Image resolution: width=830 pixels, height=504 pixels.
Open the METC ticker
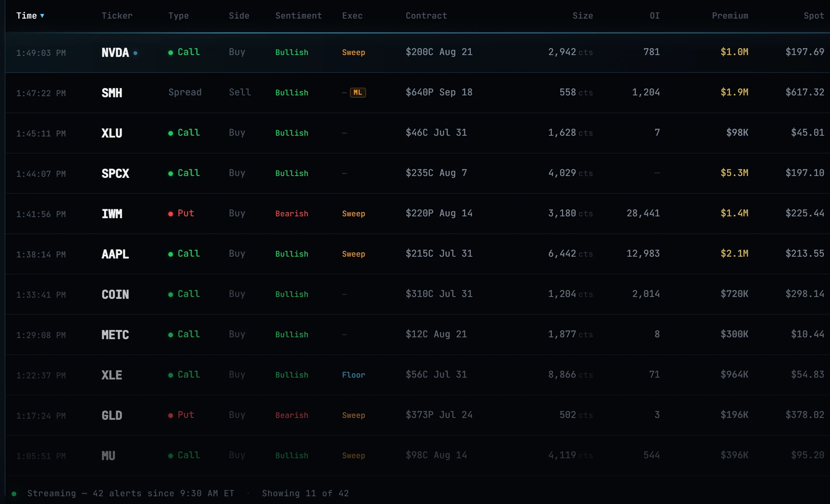point(115,335)
